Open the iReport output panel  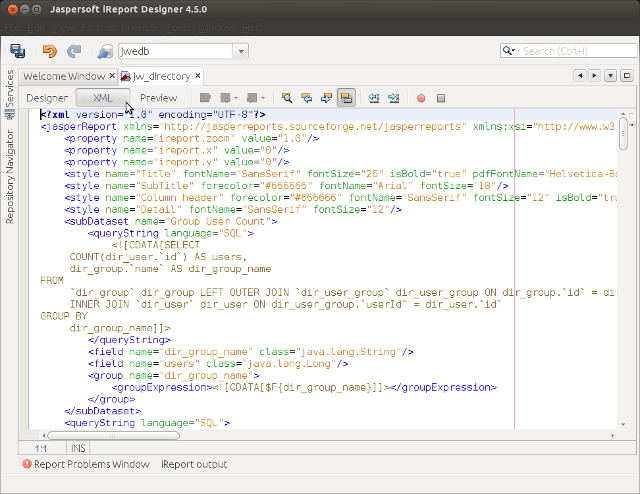(194, 464)
